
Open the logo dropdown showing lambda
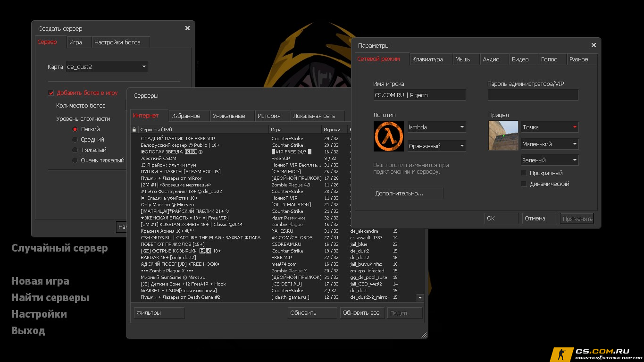(436, 127)
